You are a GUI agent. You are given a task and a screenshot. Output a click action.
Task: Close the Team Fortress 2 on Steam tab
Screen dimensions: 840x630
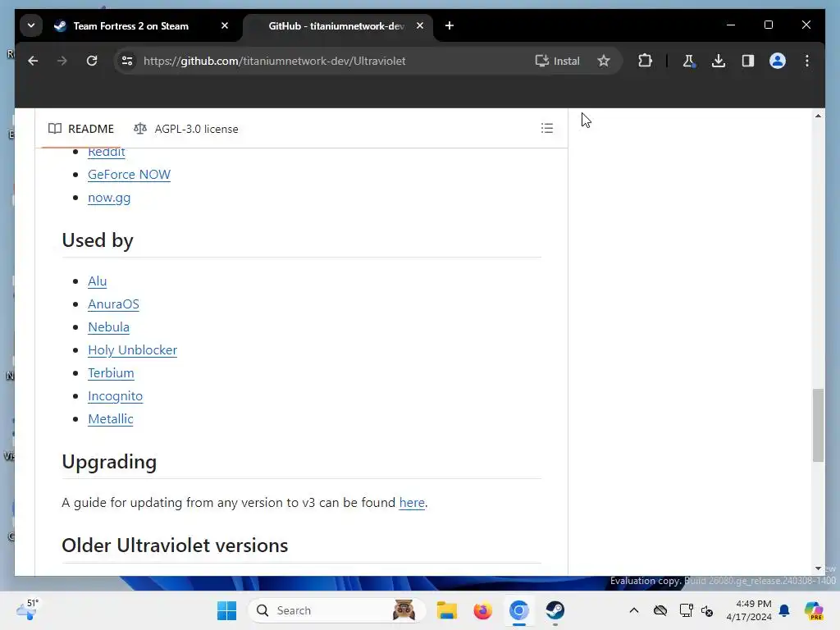[225, 25]
